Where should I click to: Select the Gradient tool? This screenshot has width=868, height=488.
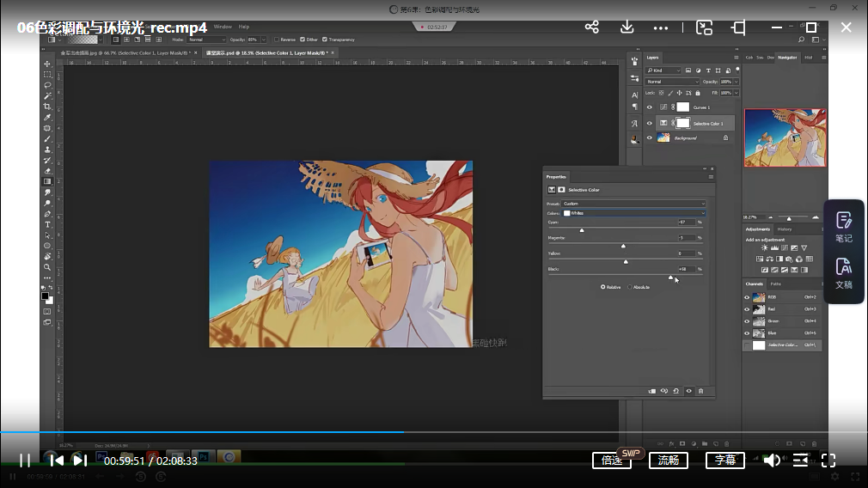point(47,181)
